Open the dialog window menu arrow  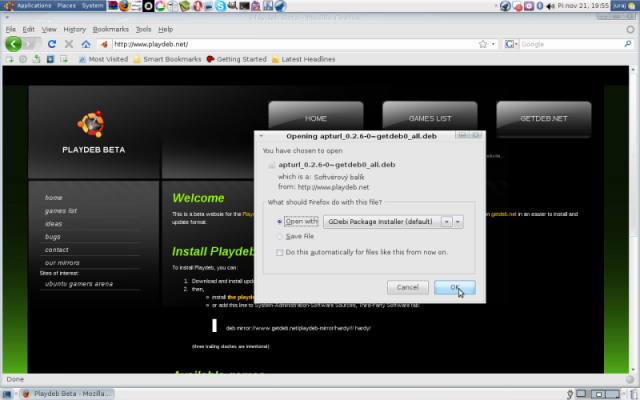coord(261,136)
